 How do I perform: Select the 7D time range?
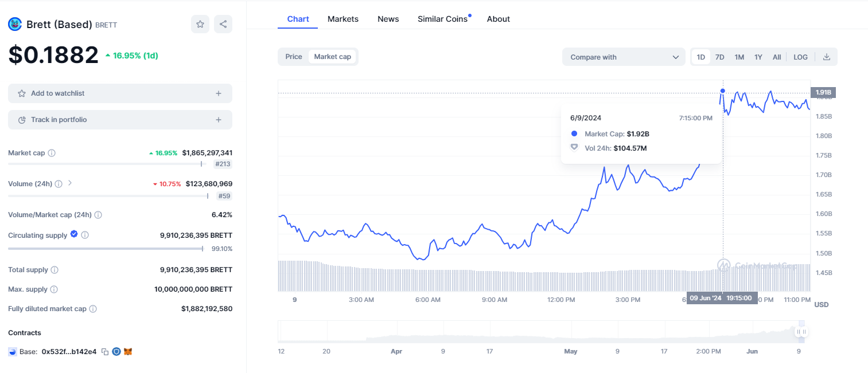pyautogui.click(x=719, y=57)
